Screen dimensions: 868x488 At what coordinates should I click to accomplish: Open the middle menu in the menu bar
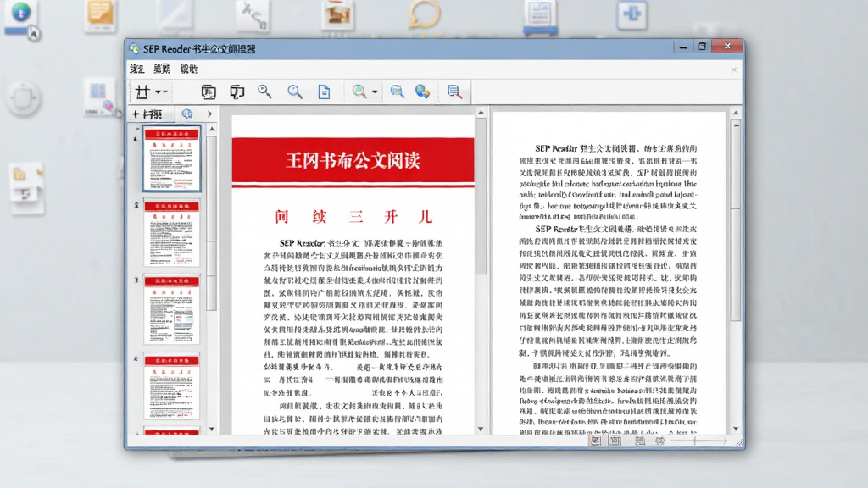[162, 69]
